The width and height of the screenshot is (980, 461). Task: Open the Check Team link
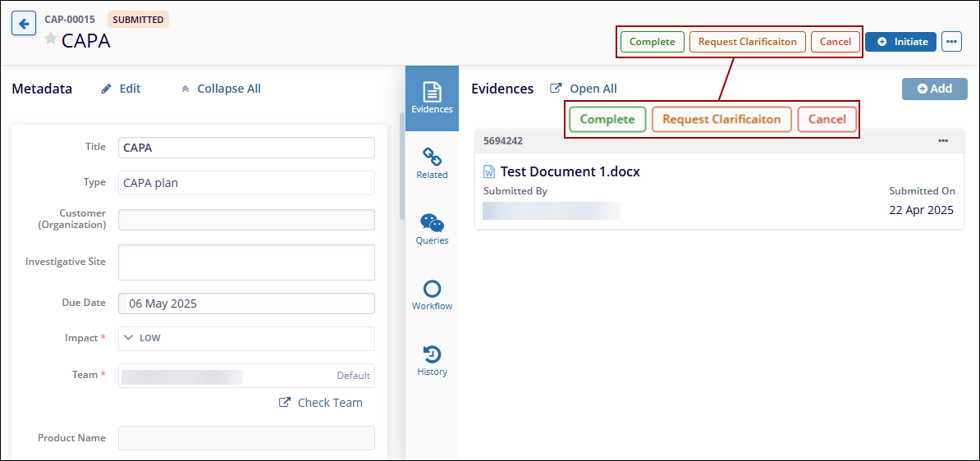321,403
